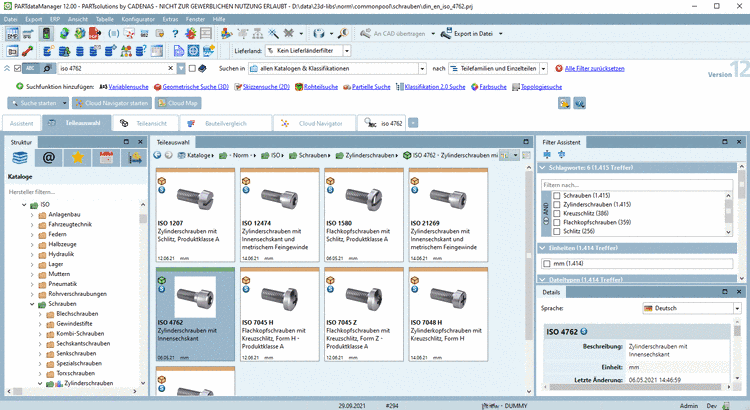Screen dimensions: 750x410
Task: Open the Favorites star icon in Struktur panel
Action: pos(77,157)
